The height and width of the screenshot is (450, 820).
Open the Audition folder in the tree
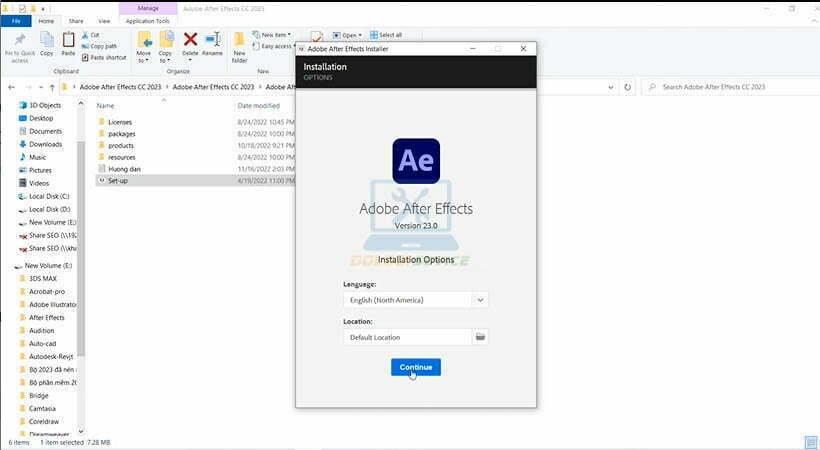pos(41,331)
